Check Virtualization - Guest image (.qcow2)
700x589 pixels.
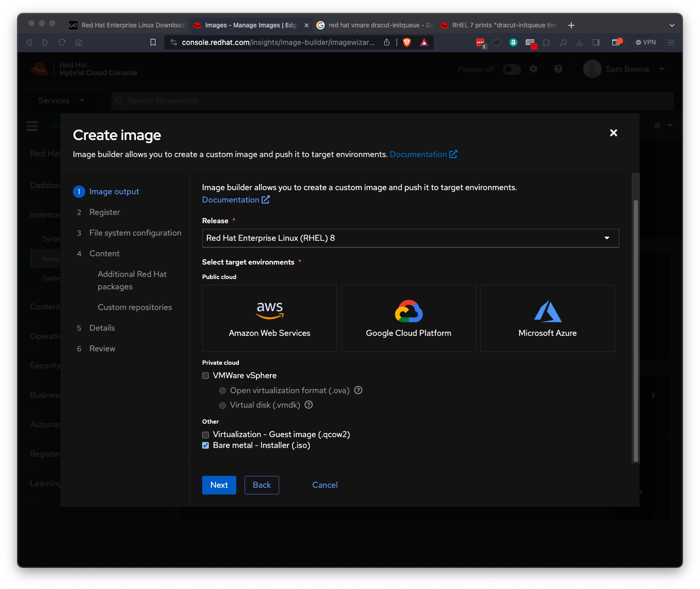coord(206,435)
